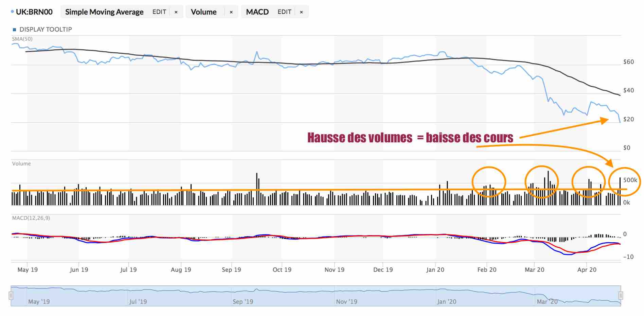Click the $0 price axis label

[x=627, y=148]
